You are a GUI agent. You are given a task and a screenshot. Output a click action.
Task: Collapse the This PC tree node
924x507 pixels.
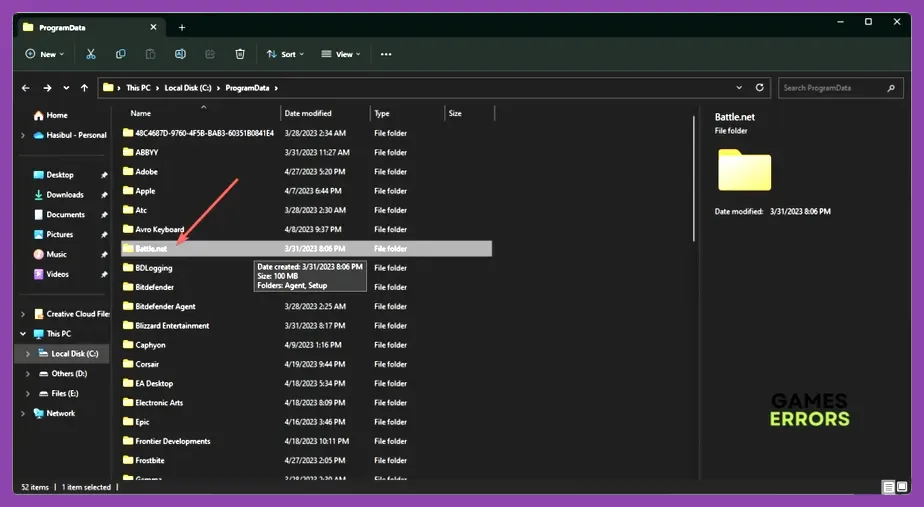point(23,334)
